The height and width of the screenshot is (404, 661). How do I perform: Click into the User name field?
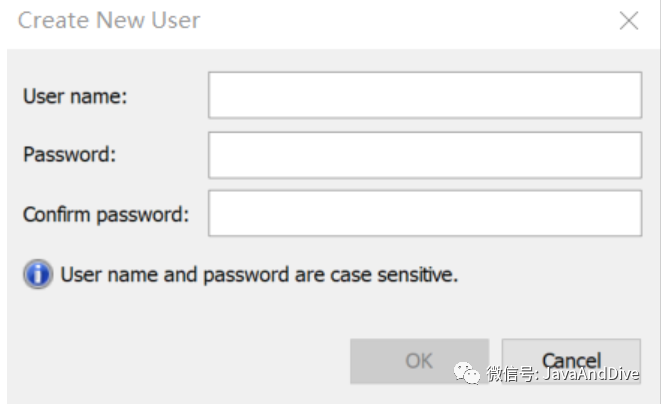tap(424, 96)
